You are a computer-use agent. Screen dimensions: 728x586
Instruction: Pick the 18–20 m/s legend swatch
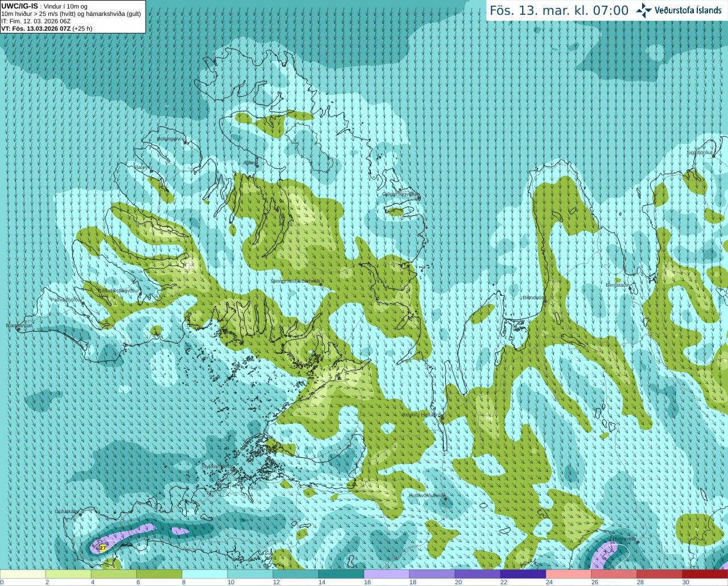coord(432,574)
